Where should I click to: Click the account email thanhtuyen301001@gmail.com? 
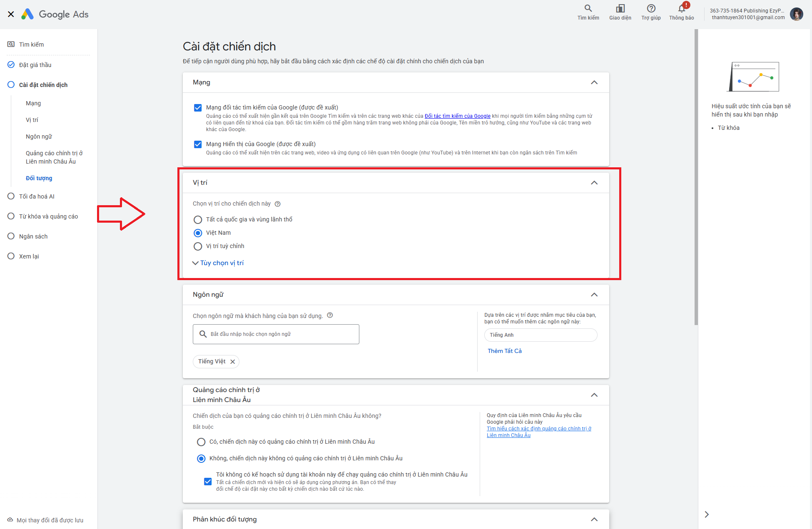click(x=748, y=17)
